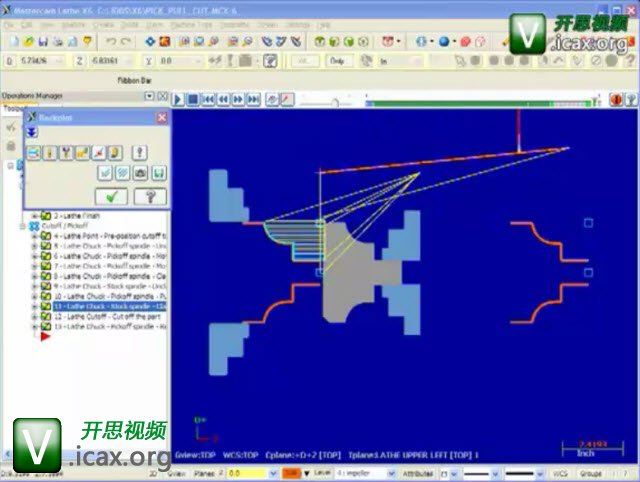
Task: Select 10 - Lathe Chuck Pickoff spindle operation
Action: coord(110,296)
